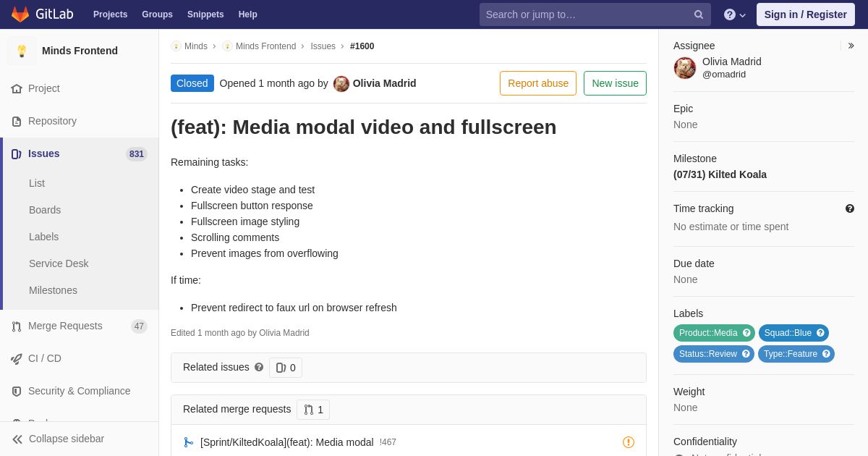The width and height of the screenshot is (868, 456).
Task: Click the Squad::Blue label help icon
Action: click(x=820, y=333)
